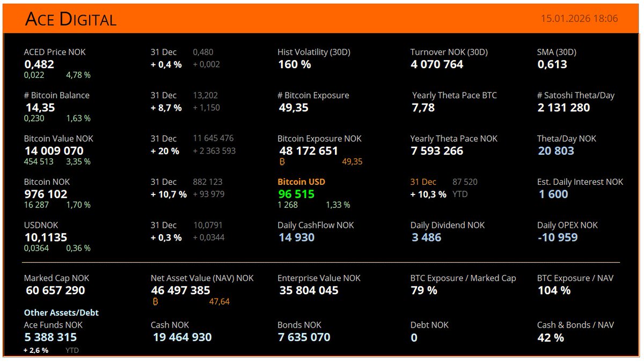Screen dimensions: 644x362
Task: Click the 1,33 % Bitcoin USD change
Action: point(338,205)
